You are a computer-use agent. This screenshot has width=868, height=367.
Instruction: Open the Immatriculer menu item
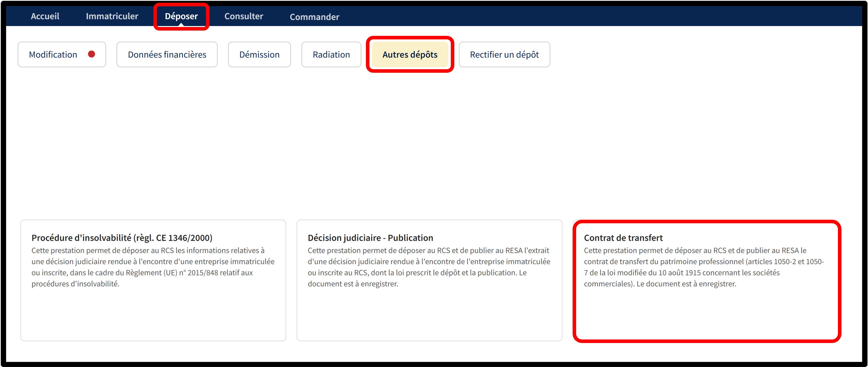click(112, 16)
